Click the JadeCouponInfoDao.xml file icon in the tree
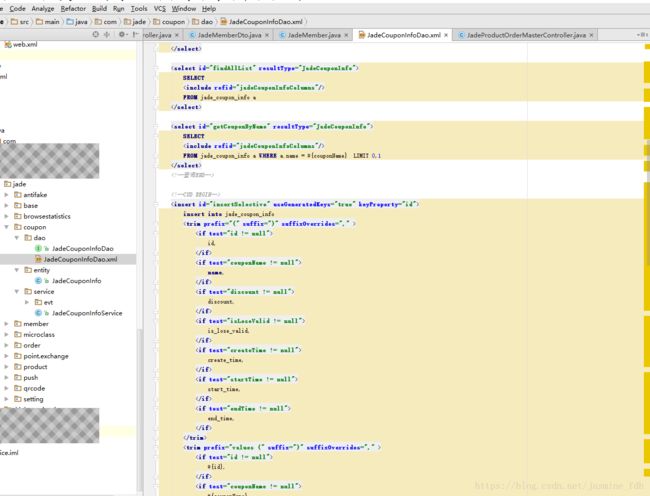 point(38,259)
